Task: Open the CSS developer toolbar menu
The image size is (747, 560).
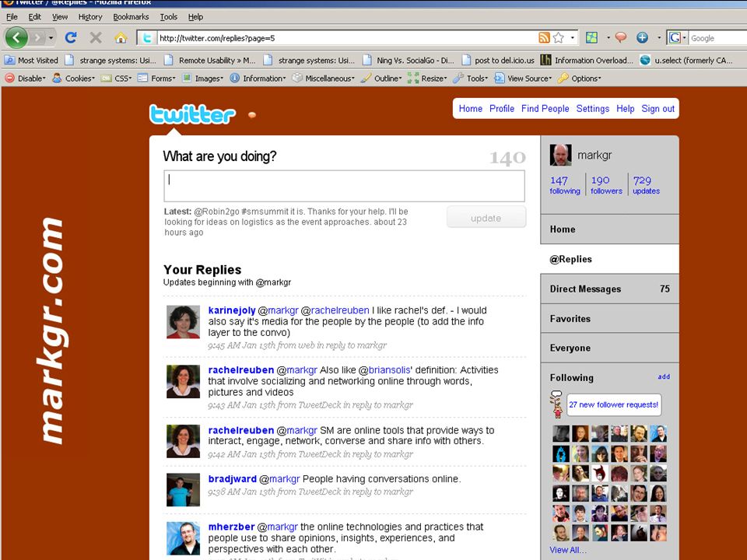Action: click(117, 78)
